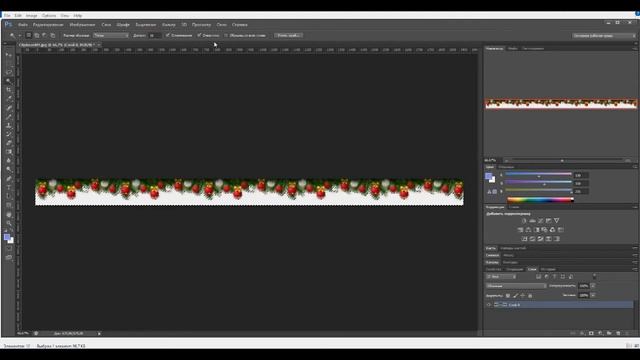Add layer mask from Layers panel bottom
The height and width of the screenshot is (360, 640).
tap(591, 333)
